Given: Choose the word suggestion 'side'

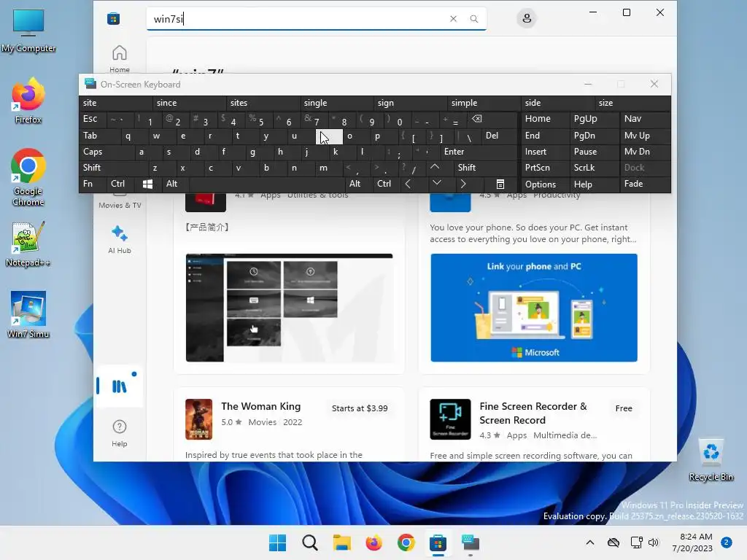Looking at the screenshot, I should click(558, 103).
